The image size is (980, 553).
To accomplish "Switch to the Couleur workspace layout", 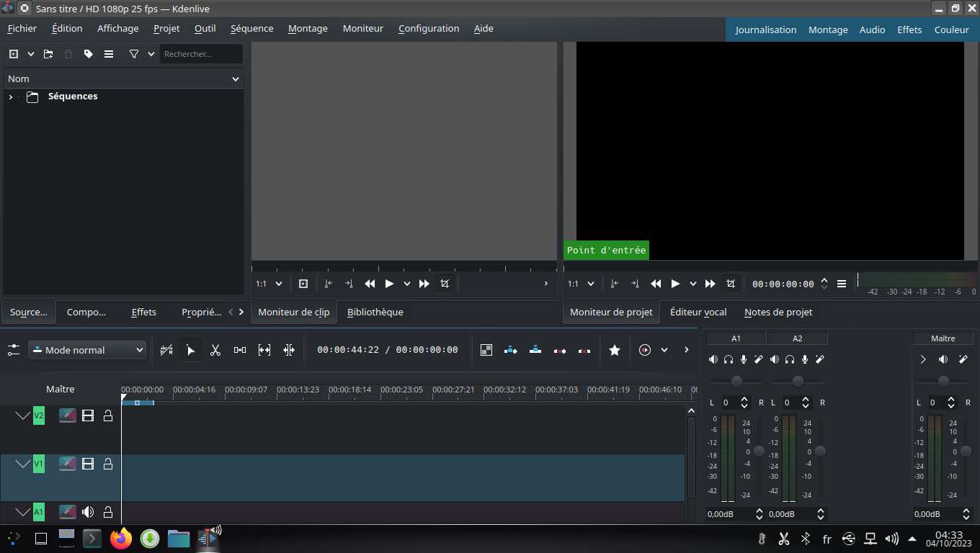I will pos(951,30).
